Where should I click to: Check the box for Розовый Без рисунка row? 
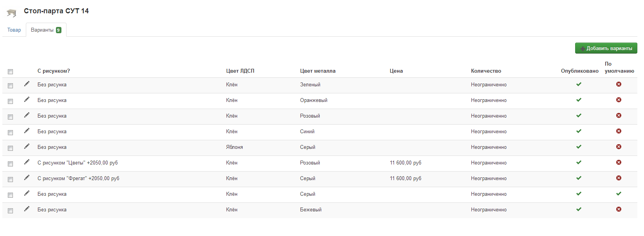(11, 117)
